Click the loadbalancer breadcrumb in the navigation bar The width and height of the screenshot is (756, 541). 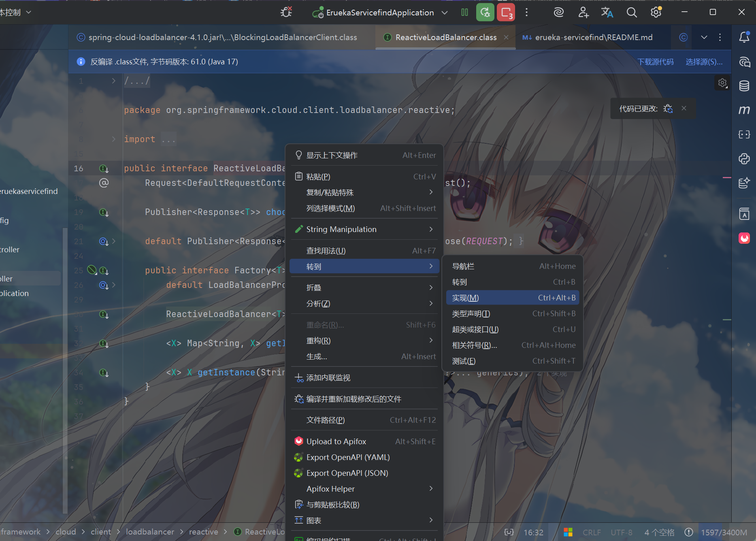tap(150, 532)
